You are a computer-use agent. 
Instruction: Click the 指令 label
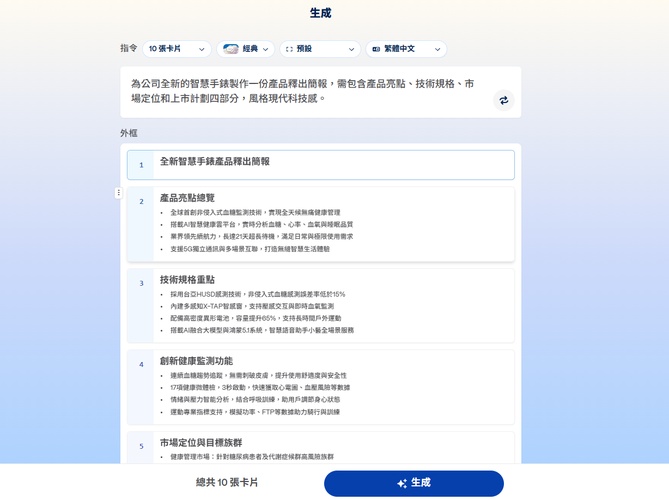pos(129,48)
